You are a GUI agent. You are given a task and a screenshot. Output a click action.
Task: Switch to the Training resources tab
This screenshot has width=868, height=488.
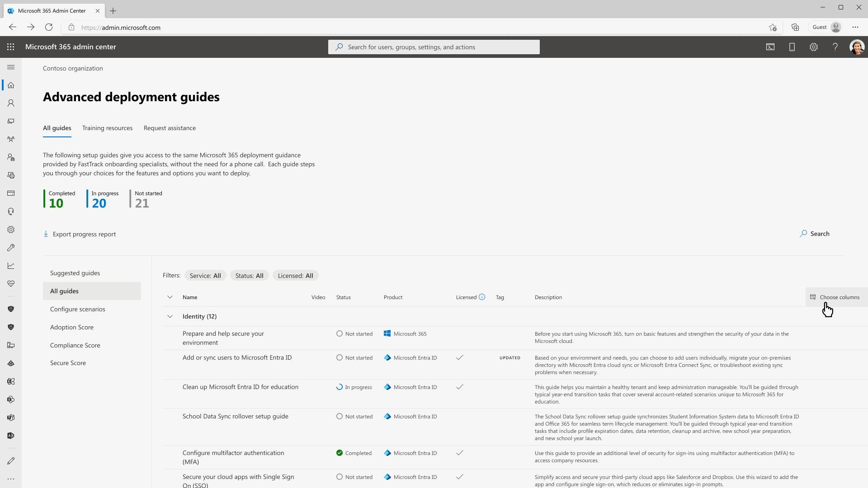pos(107,128)
